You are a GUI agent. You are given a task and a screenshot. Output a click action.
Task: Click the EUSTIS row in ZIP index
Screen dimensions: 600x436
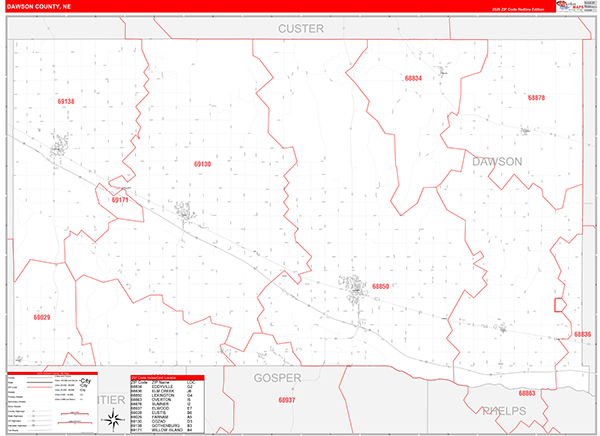[x=167, y=413]
